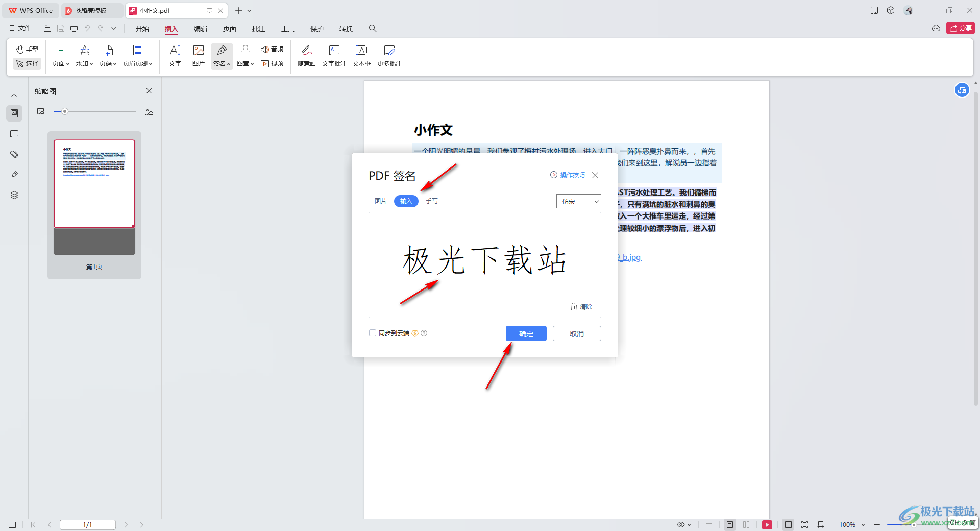Image resolution: width=980 pixels, height=531 pixels.
Task: Close the PDF signature dialog with X
Action: 595,175
